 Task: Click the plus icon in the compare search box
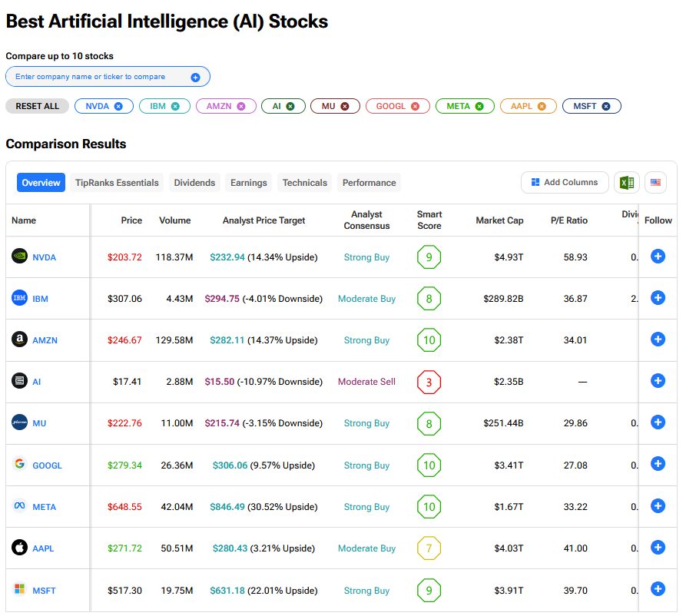coord(195,77)
